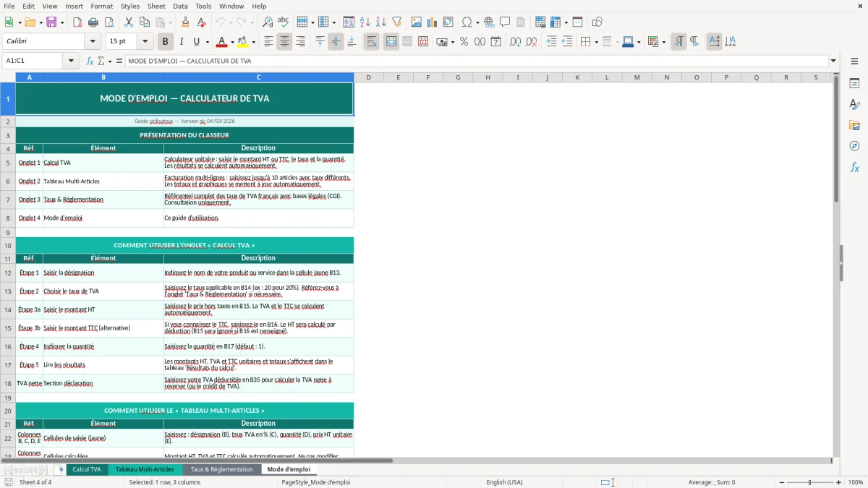Open Font Size dropdown arrow
This screenshot has height=488, width=868.
click(145, 42)
